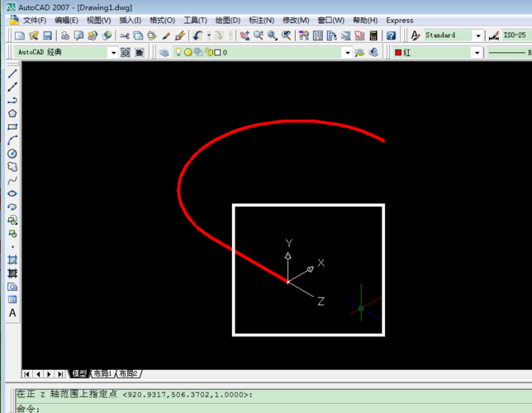Select the Ellipse Arc tool

pyautogui.click(x=12, y=206)
